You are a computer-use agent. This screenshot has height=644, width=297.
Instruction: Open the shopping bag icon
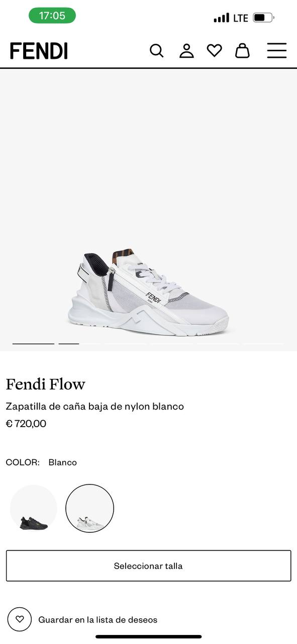242,51
